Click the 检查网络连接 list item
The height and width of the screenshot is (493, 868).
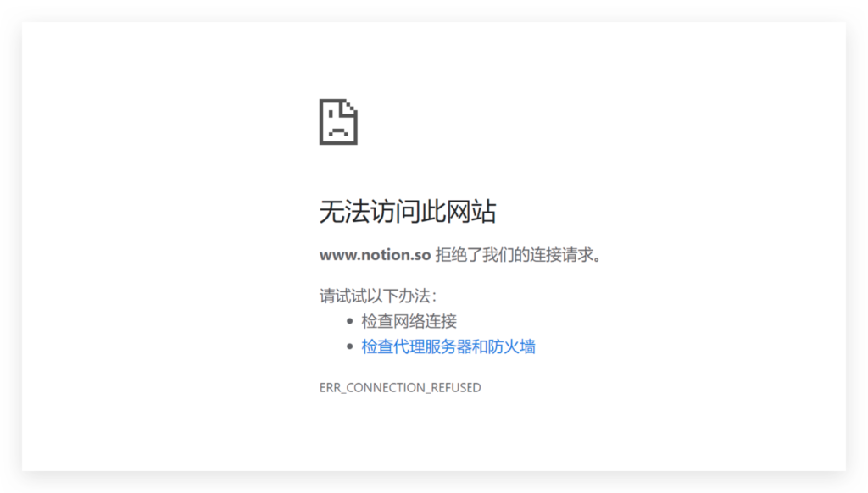409,321
